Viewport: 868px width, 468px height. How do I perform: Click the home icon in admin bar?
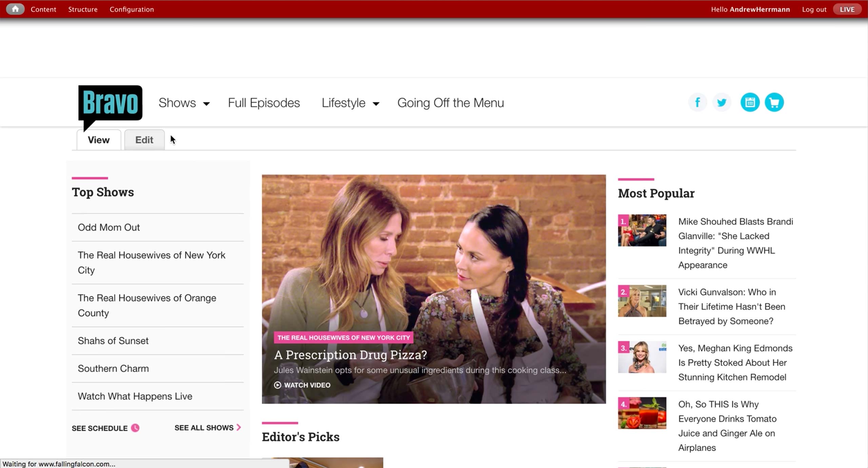[x=15, y=9]
